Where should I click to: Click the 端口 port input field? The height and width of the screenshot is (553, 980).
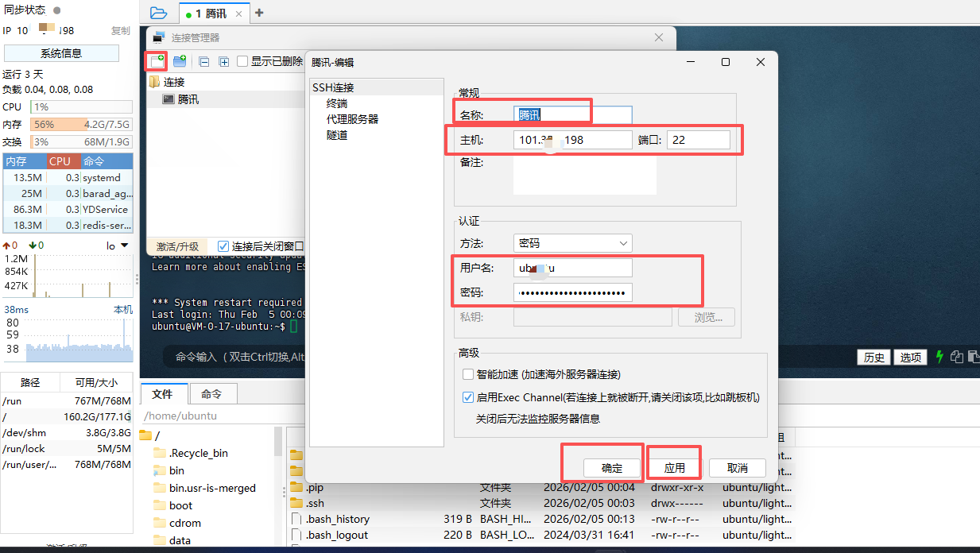pyautogui.click(x=698, y=140)
